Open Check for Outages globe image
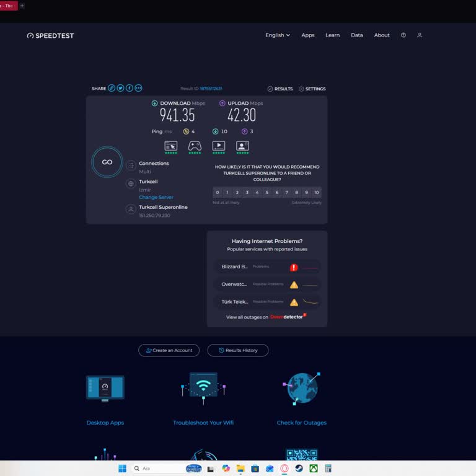The width and height of the screenshot is (476, 476). (301, 389)
